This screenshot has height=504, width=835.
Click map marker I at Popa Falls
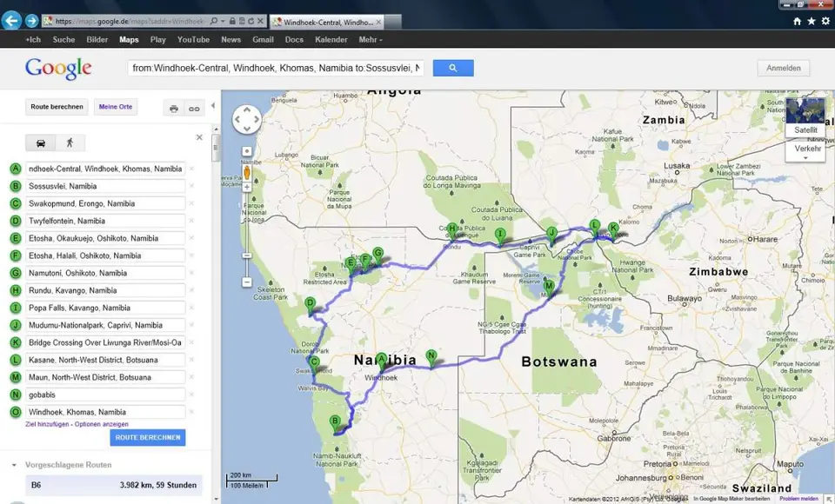[500, 236]
